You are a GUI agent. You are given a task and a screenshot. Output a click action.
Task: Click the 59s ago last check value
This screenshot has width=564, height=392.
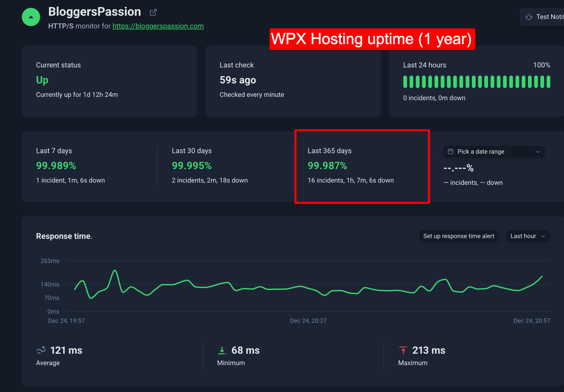pos(238,80)
